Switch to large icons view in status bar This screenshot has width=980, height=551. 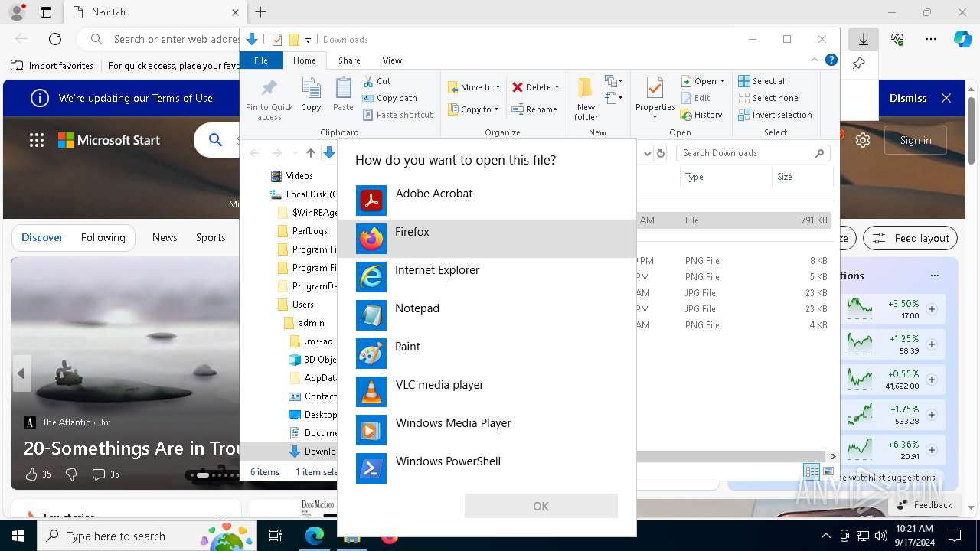pos(828,471)
